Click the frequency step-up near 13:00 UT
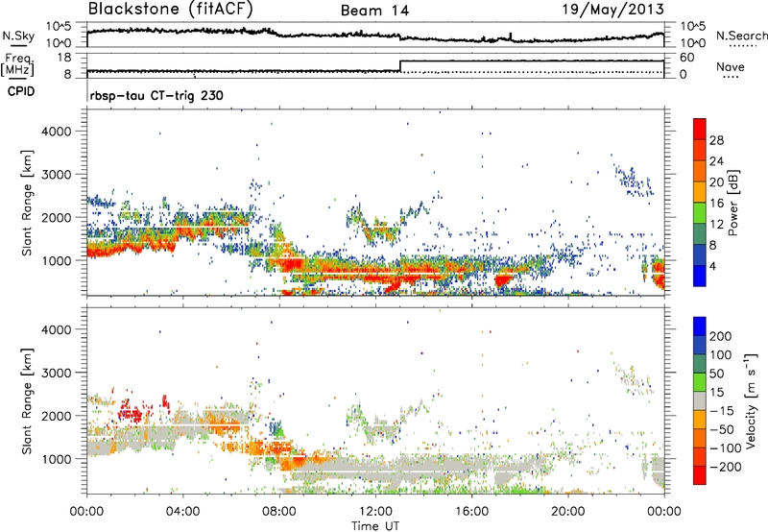 (400, 66)
